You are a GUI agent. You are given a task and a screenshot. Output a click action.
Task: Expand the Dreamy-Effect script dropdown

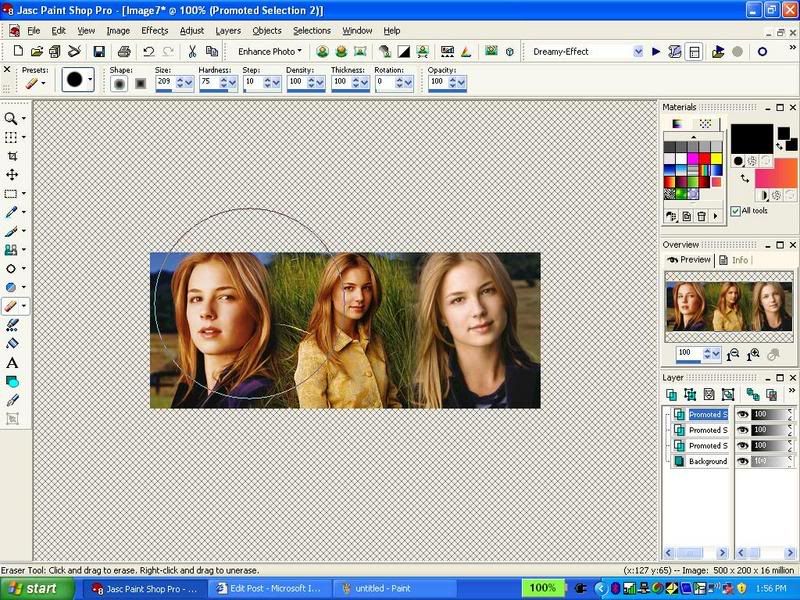tap(638, 51)
